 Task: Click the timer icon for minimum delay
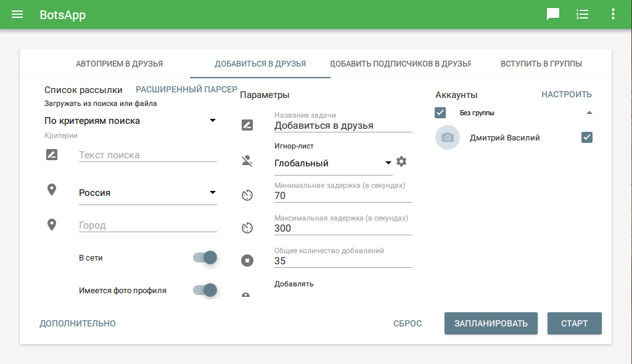tap(247, 195)
